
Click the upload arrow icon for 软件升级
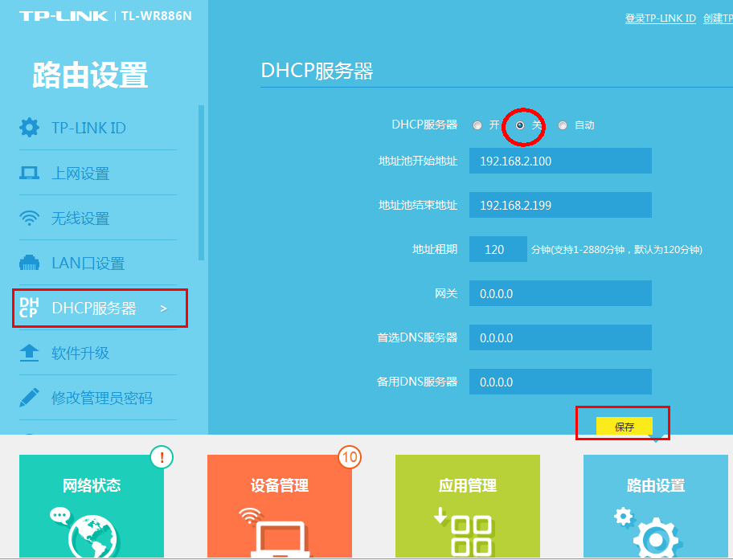pyautogui.click(x=29, y=353)
